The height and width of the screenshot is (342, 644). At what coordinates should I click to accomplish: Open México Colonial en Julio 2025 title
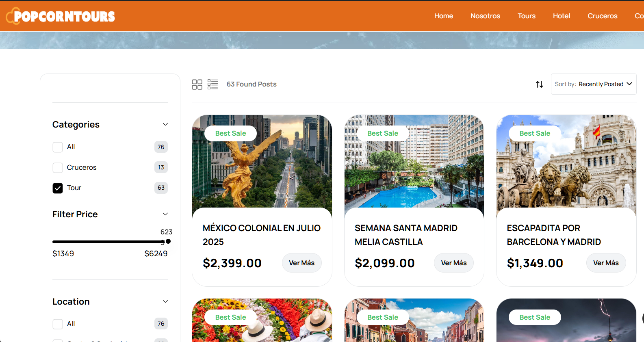pos(261,235)
